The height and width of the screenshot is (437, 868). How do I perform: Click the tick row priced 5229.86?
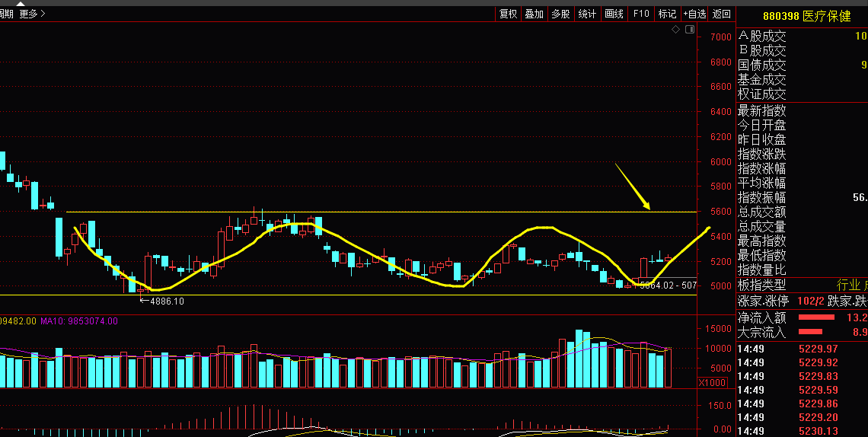[x=802, y=404]
